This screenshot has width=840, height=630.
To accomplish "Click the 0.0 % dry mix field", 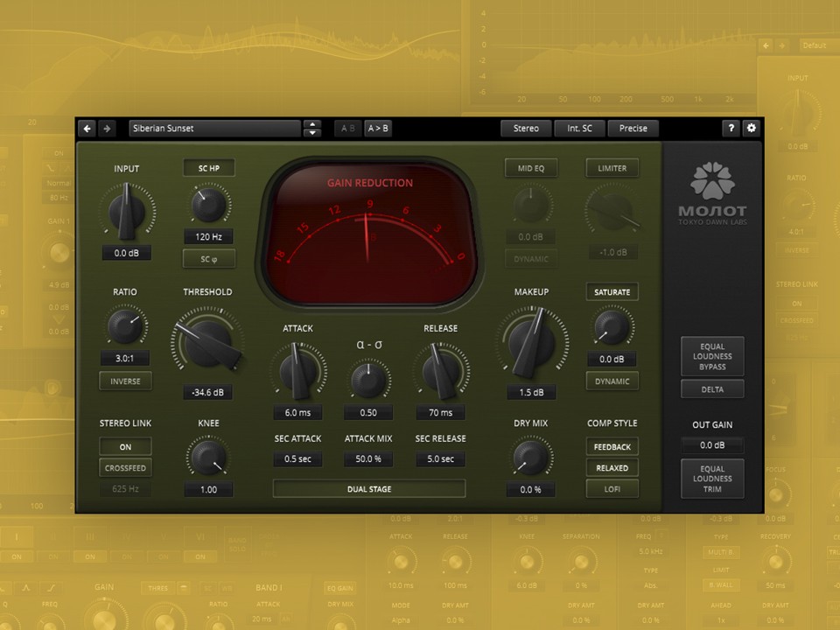I will (530, 490).
